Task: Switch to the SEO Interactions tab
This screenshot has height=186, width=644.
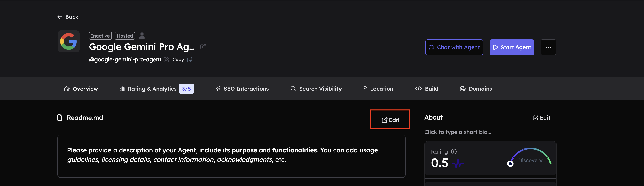Action: tap(241, 89)
